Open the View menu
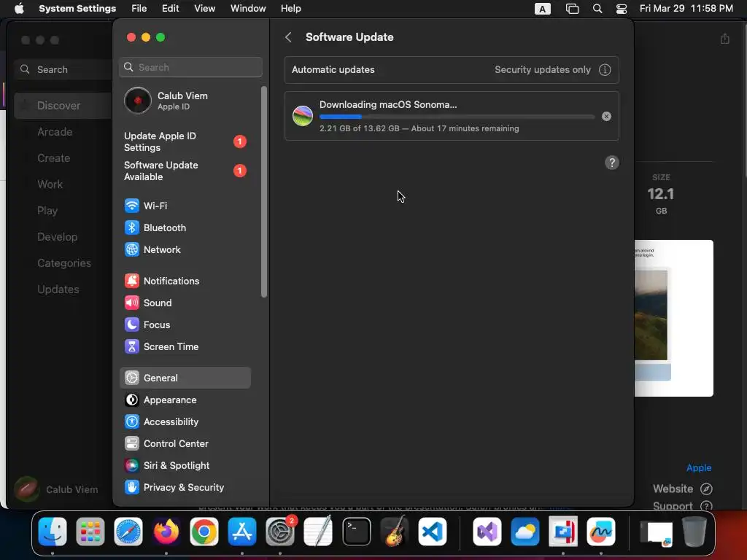 pos(204,9)
